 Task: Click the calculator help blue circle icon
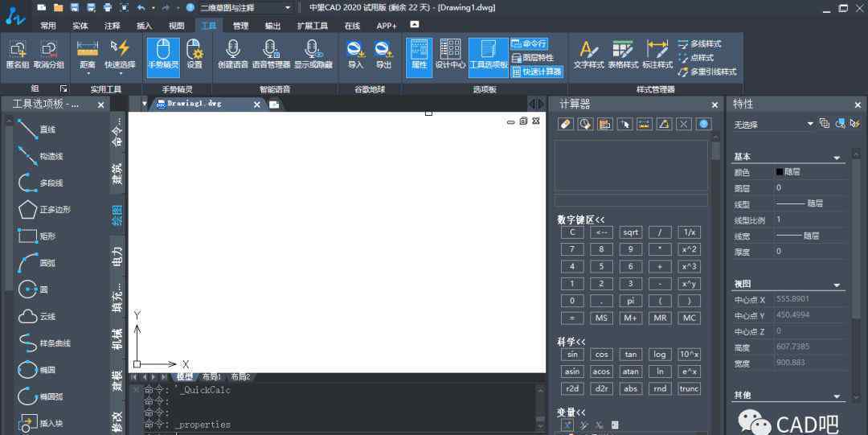click(x=703, y=124)
